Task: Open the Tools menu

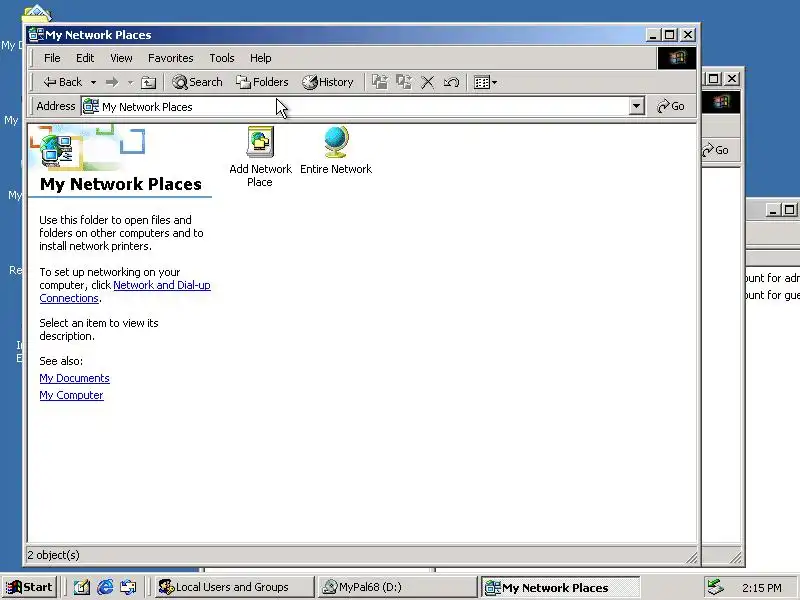Action: click(x=222, y=58)
